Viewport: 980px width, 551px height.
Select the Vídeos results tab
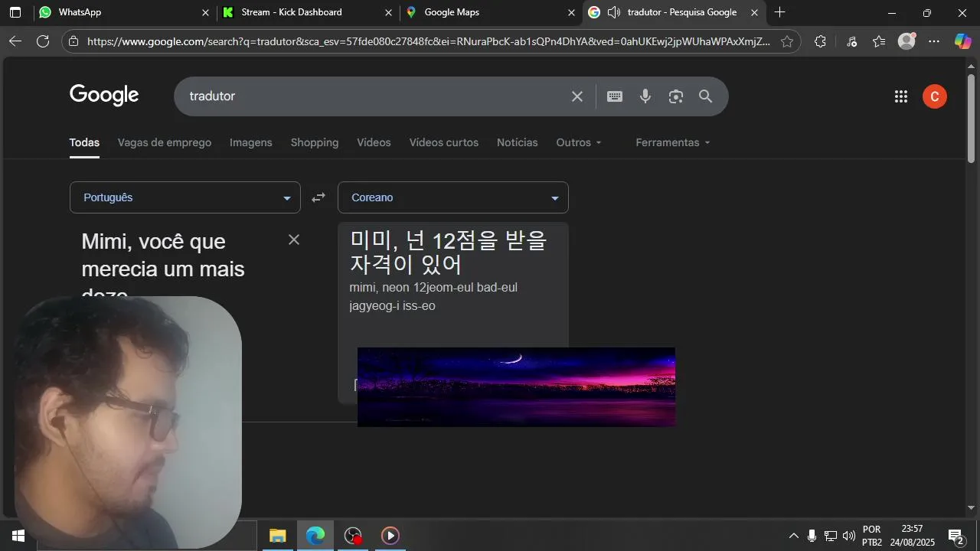point(374,142)
